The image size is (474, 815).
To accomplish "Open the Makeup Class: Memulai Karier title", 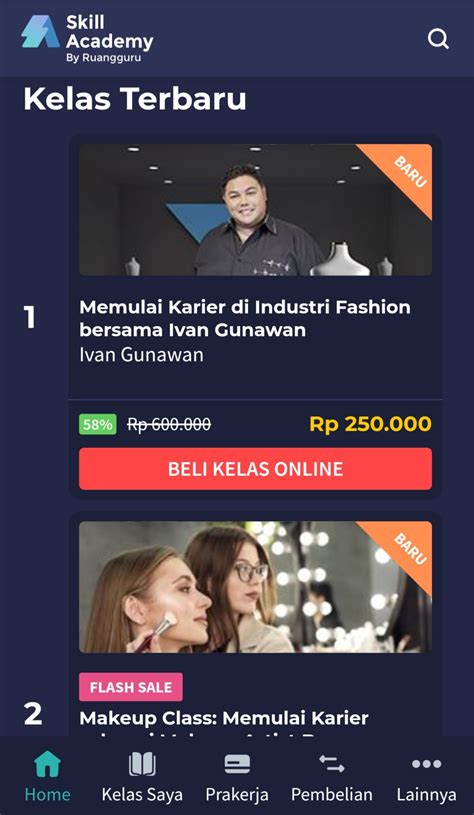I will point(224,719).
